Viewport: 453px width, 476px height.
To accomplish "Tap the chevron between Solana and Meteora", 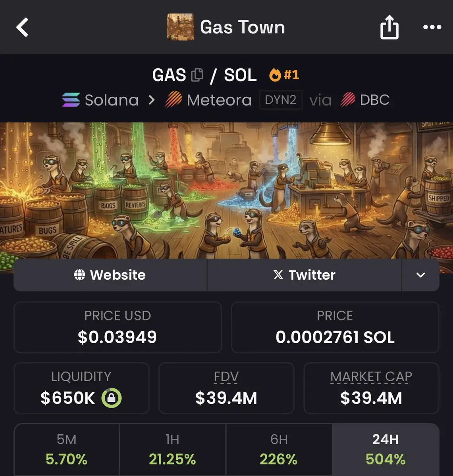I will click(x=151, y=100).
